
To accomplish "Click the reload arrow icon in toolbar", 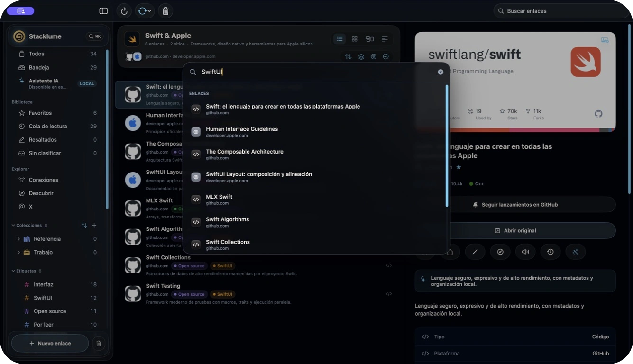I will coord(124,11).
